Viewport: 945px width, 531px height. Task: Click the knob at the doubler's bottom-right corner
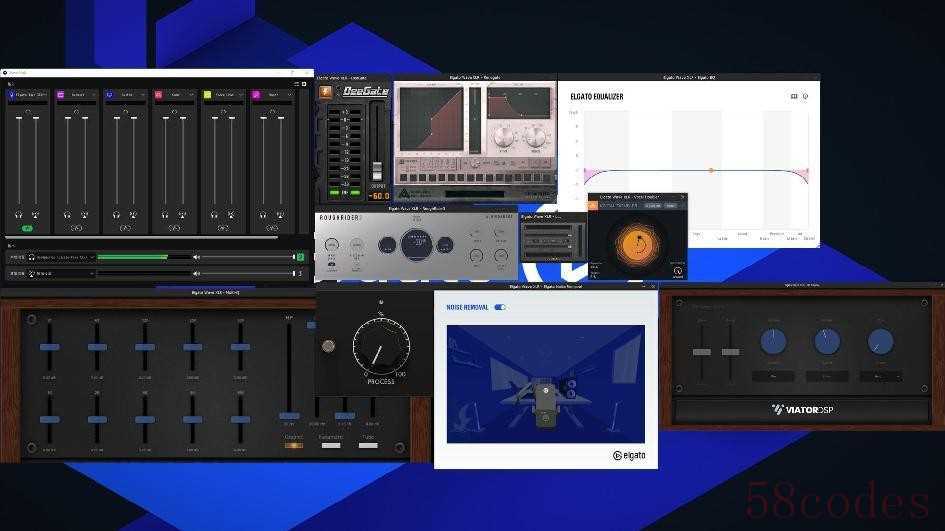point(677,272)
